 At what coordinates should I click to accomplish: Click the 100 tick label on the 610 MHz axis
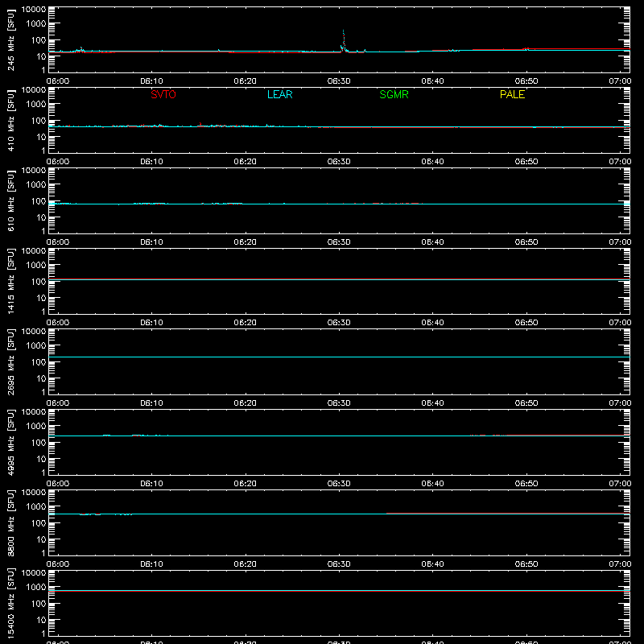(x=39, y=201)
